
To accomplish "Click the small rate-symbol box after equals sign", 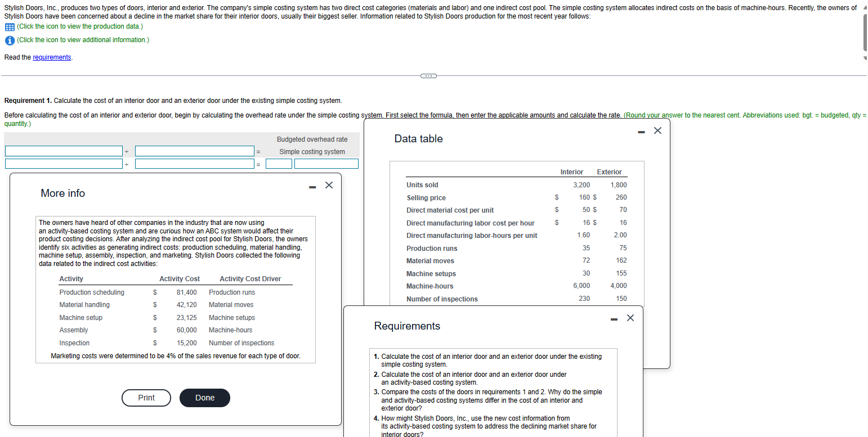I will tap(279, 164).
